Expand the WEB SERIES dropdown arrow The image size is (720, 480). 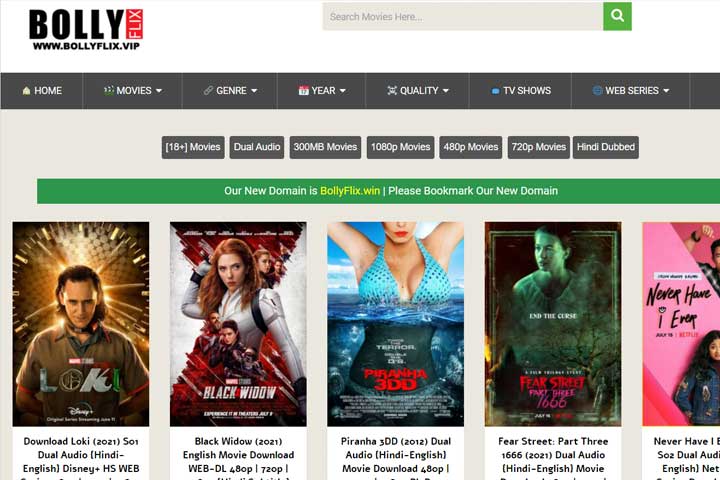(x=666, y=91)
